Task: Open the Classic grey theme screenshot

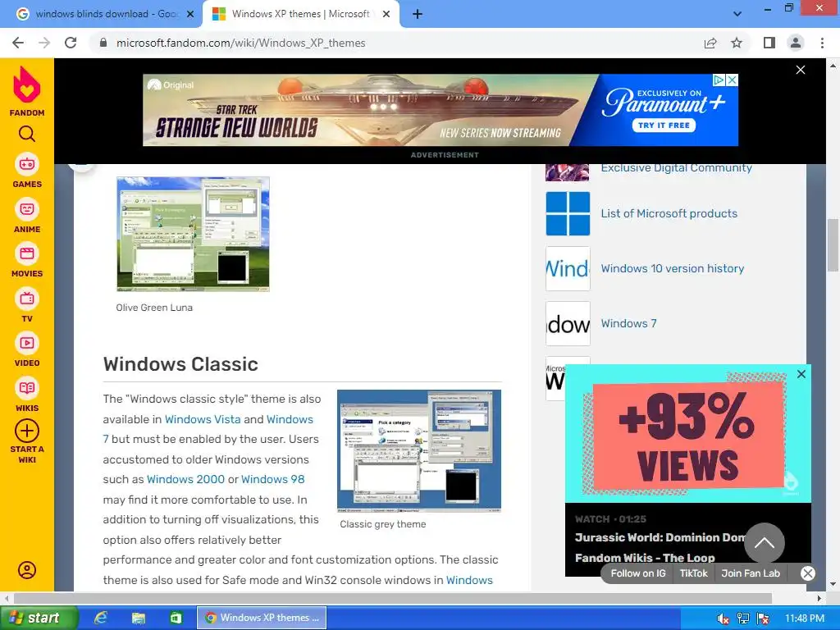Action: coord(419,451)
